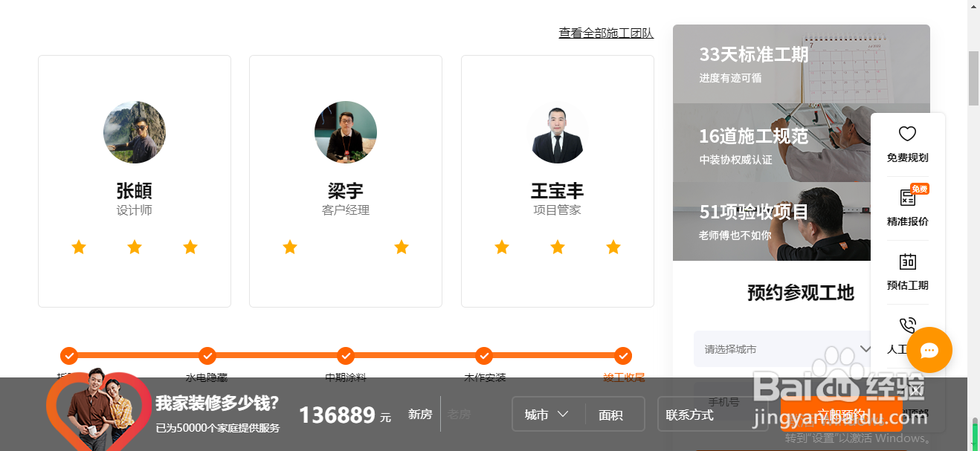Switch to the 新房 tab
The width and height of the screenshot is (980, 451).
(x=420, y=415)
